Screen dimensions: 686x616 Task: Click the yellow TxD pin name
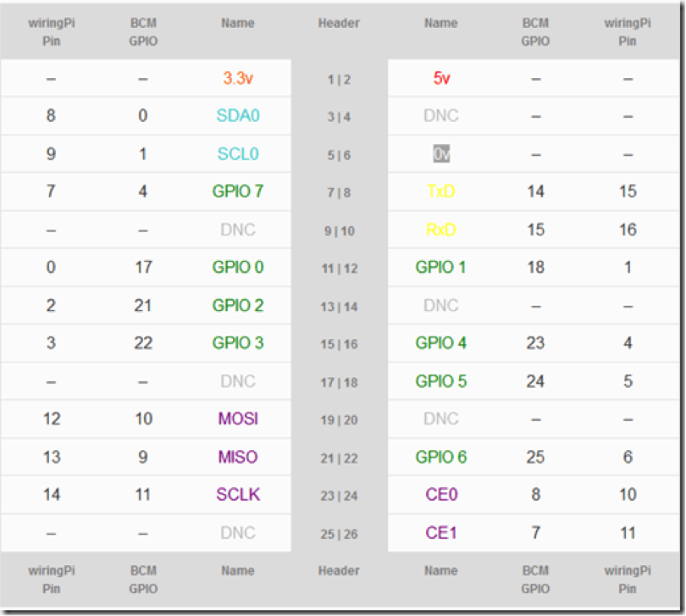(441, 191)
